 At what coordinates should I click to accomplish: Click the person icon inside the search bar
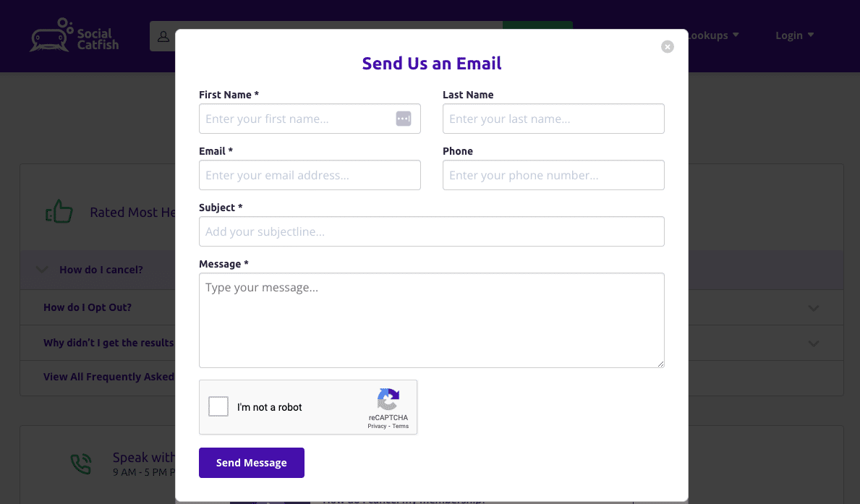coord(163,36)
